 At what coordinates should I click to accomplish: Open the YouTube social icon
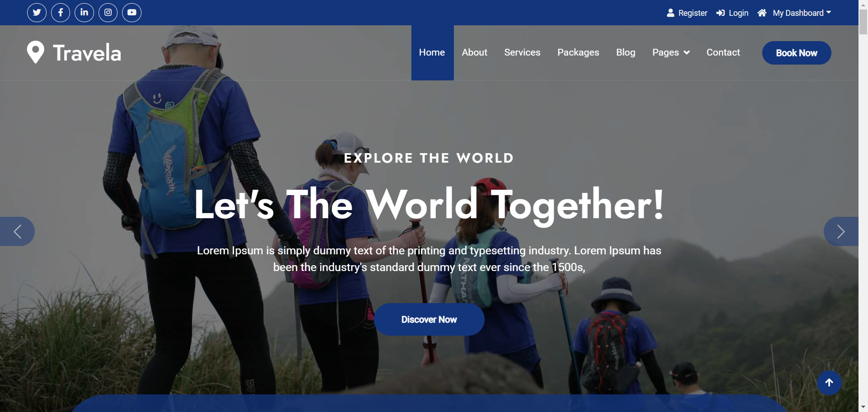(x=132, y=13)
